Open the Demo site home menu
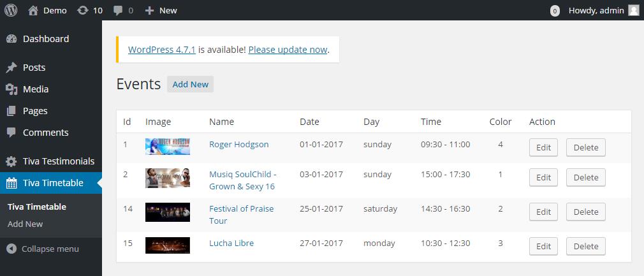The width and height of the screenshot is (644, 276). [x=48, y=10]
